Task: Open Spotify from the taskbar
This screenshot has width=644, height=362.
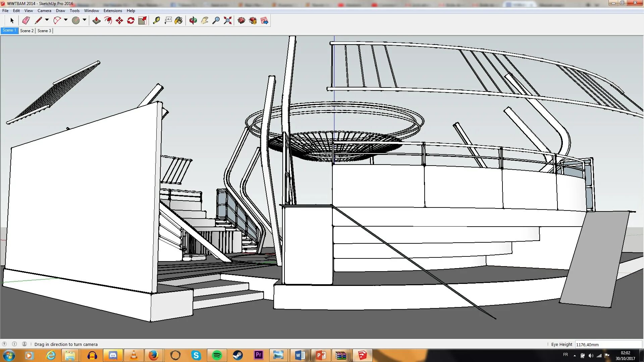Action: pyautogui.click(x=217, y=355)
